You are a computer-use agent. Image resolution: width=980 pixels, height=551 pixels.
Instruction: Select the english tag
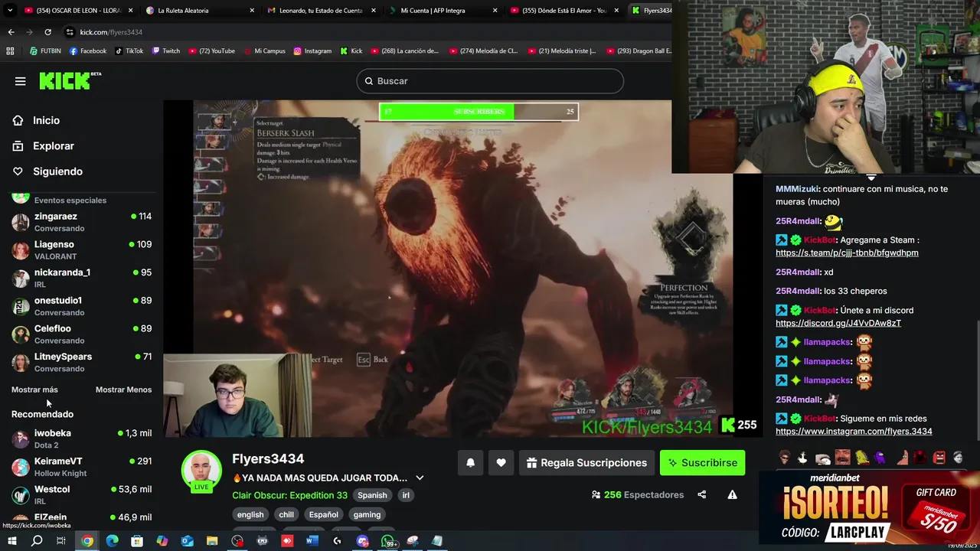click(250, 514)
